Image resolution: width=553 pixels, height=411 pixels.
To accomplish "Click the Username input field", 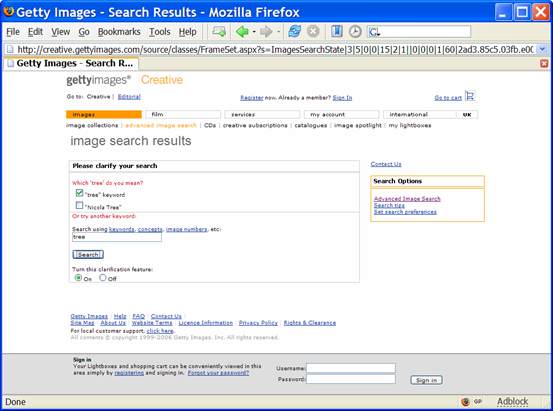I will pos(351,368).
